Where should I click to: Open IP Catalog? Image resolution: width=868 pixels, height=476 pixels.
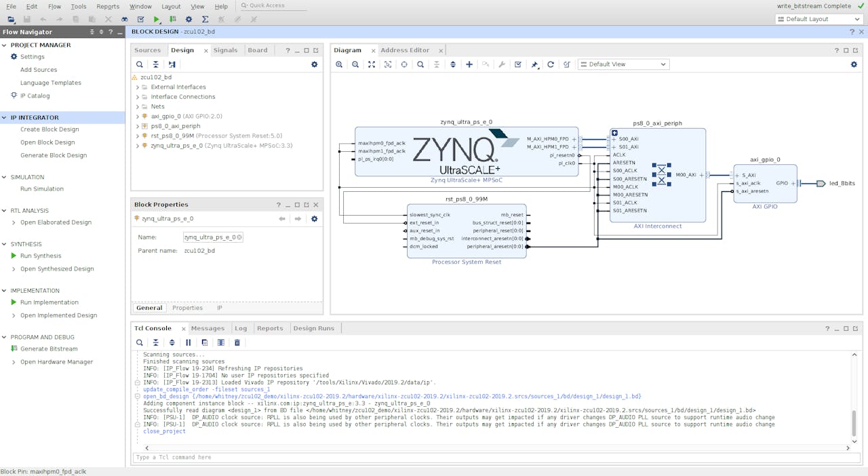[35, 96]
